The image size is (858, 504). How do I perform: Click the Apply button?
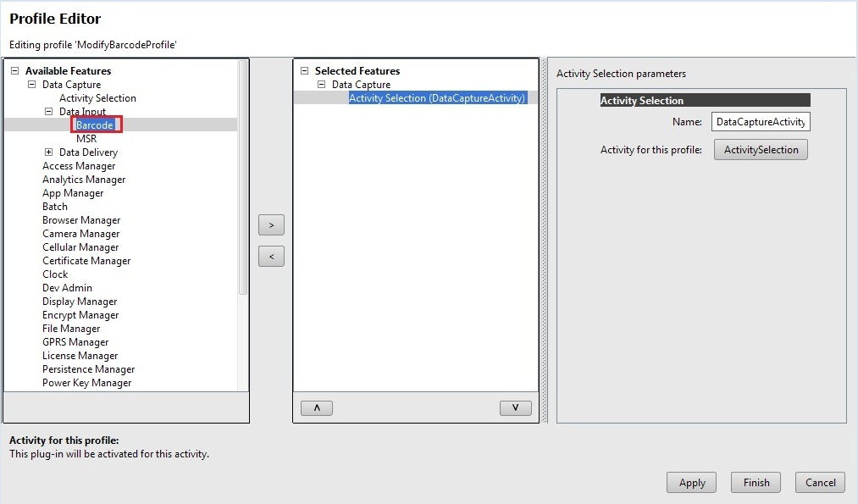[692, 483]
